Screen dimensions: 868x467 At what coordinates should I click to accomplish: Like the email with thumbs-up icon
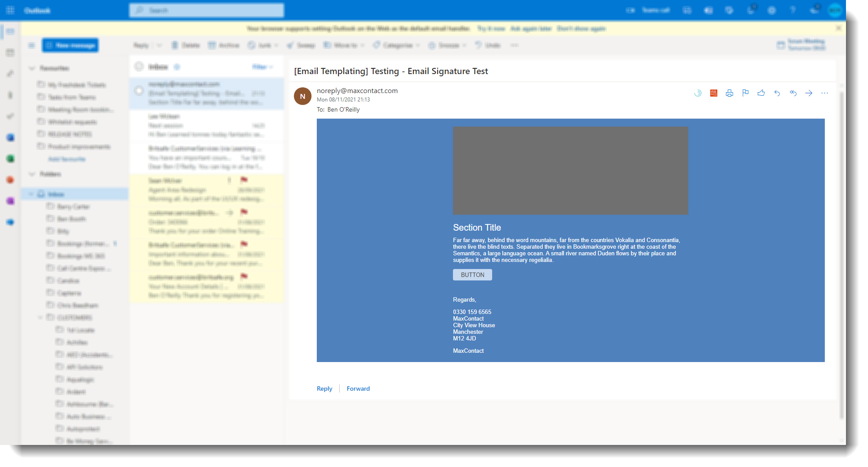click(x=761, y=93)
